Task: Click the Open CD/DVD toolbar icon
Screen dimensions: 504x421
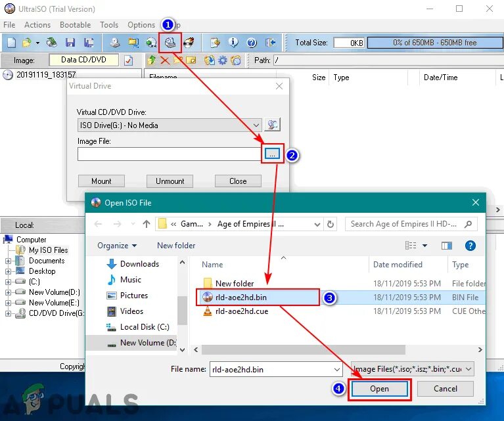Action: point(52,43)
